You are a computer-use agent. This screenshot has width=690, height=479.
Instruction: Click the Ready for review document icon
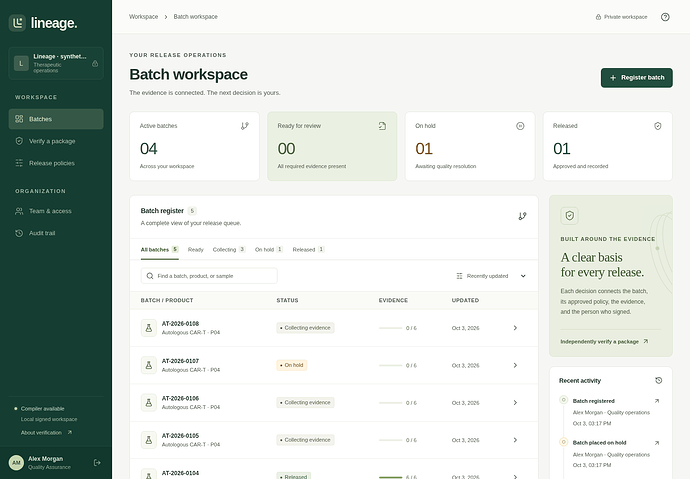(382, 126)
